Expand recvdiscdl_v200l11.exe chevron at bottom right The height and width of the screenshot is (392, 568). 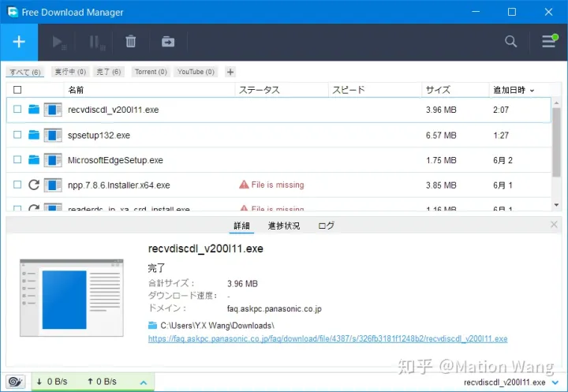coord(555,383)
